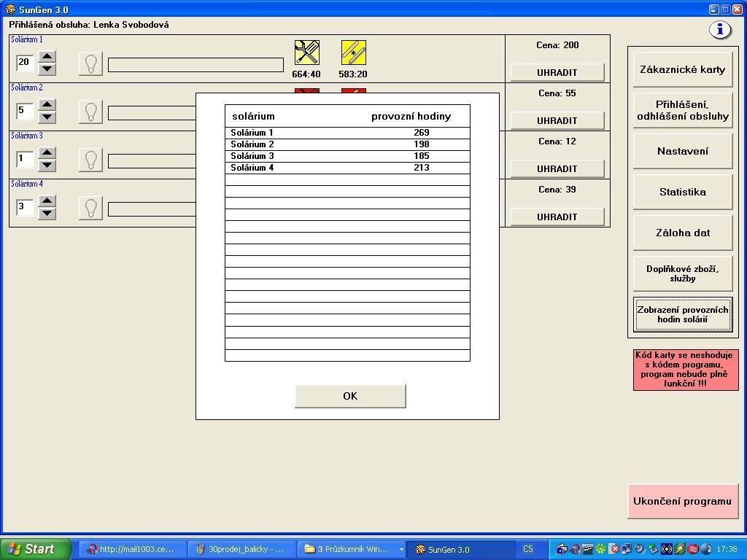
Task: Select the 'Solárium 3' row in hours table
Action: [347, 156]
